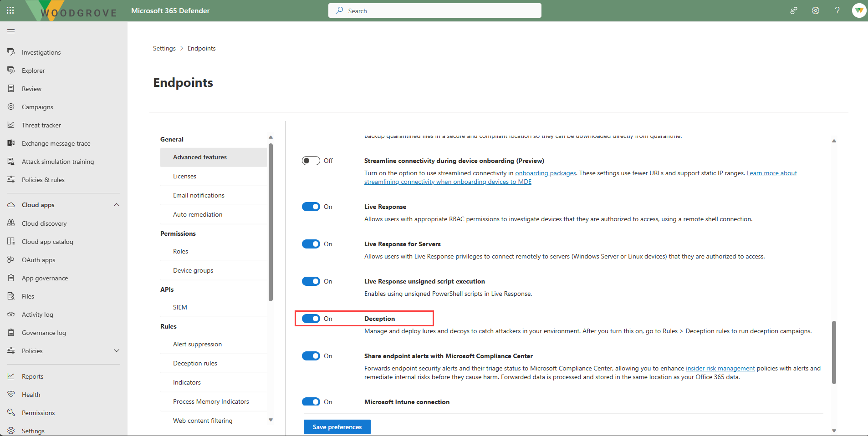Click the Cloud discovery binoculars icon
The width and height of the screenshot is (868, 436).
point(11,223)
